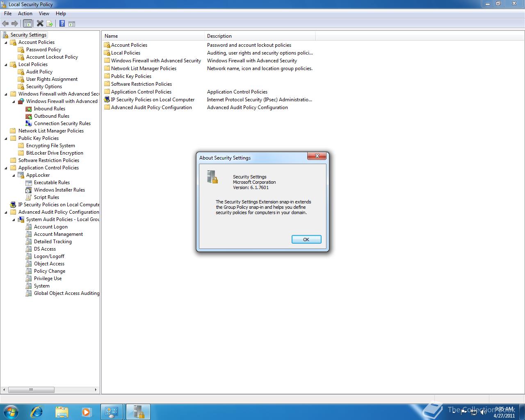The width and height of the screenshot is (525, 420).
Task: Sort by the Description column header
Action: [260, 36]
